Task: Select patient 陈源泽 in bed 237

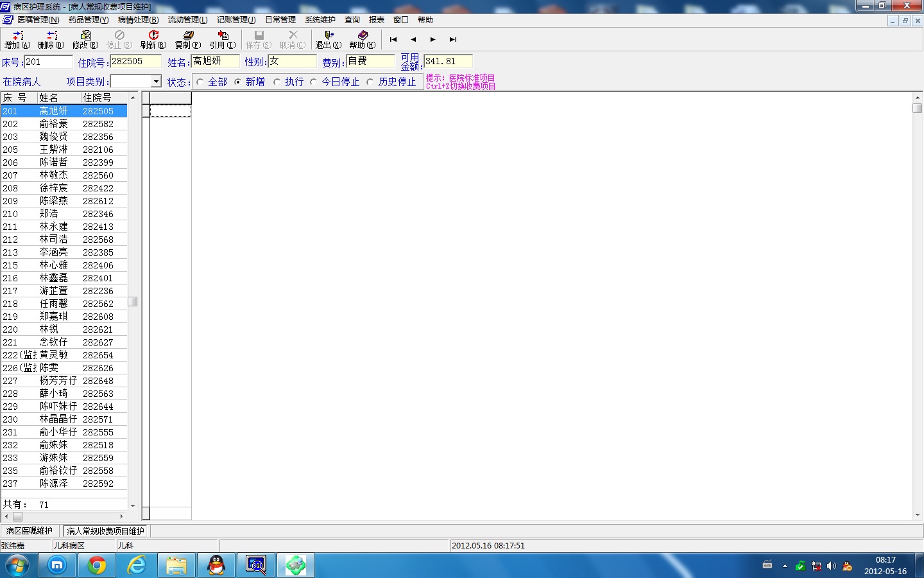Action: click(64, 484)
